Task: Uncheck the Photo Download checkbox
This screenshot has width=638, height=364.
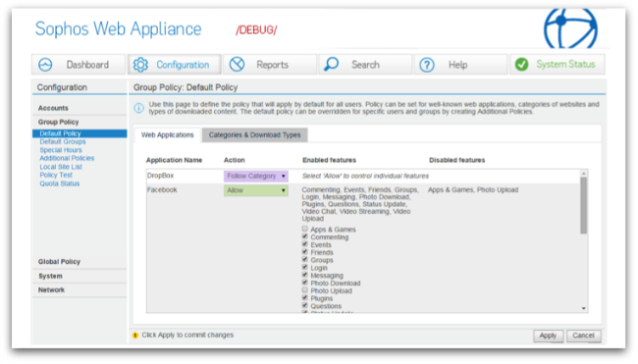Action: (x=304, y=283)
